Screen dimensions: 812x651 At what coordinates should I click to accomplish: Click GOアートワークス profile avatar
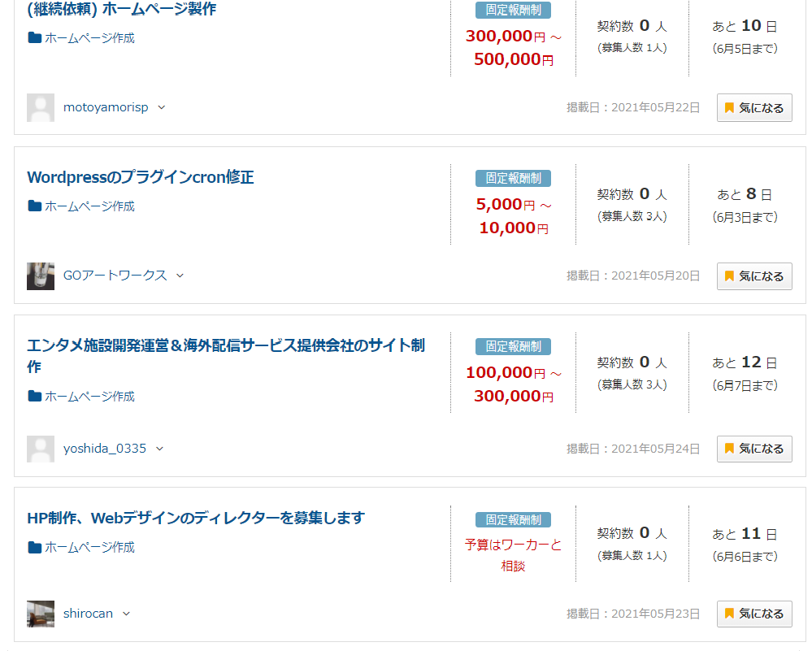tap(41, 276)
